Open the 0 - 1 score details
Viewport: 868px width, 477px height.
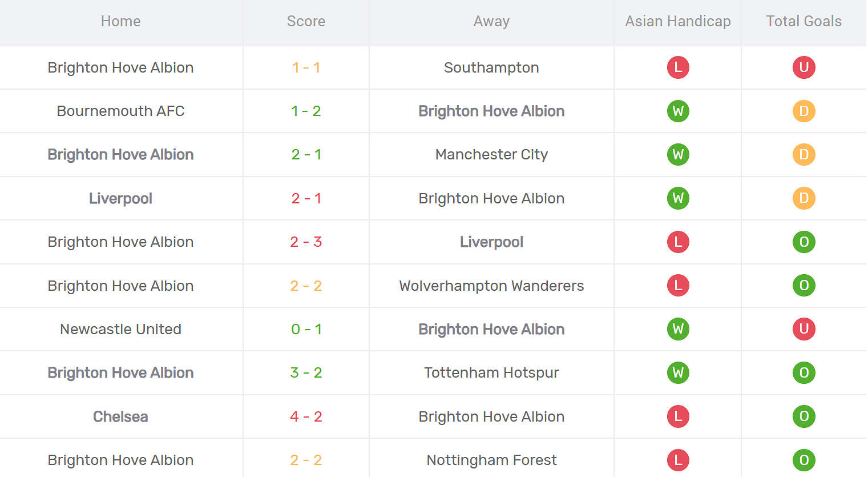coord(306,329)
